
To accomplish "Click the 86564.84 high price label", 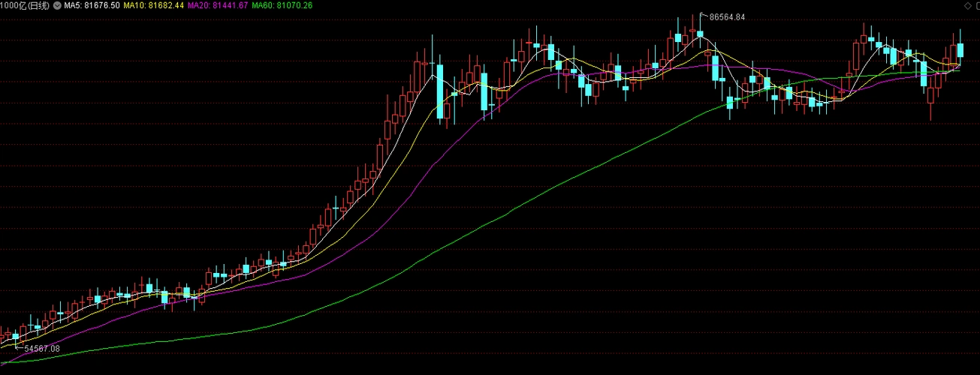I will pos(727,16).
